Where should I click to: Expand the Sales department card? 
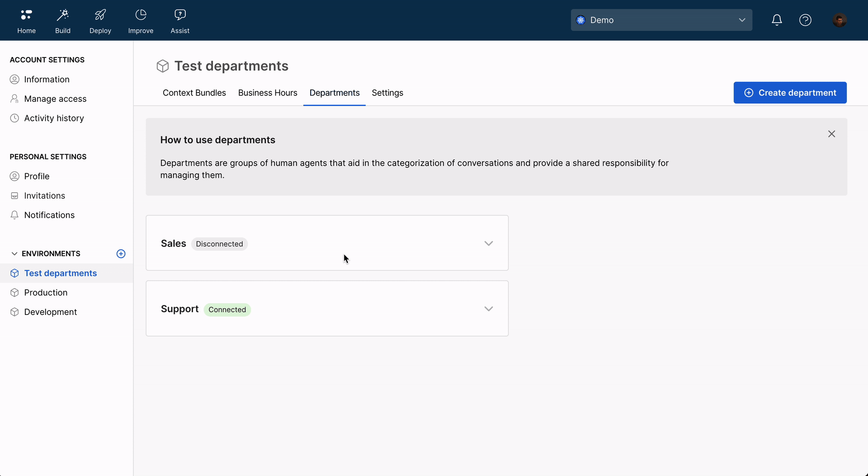coord(488,243)
